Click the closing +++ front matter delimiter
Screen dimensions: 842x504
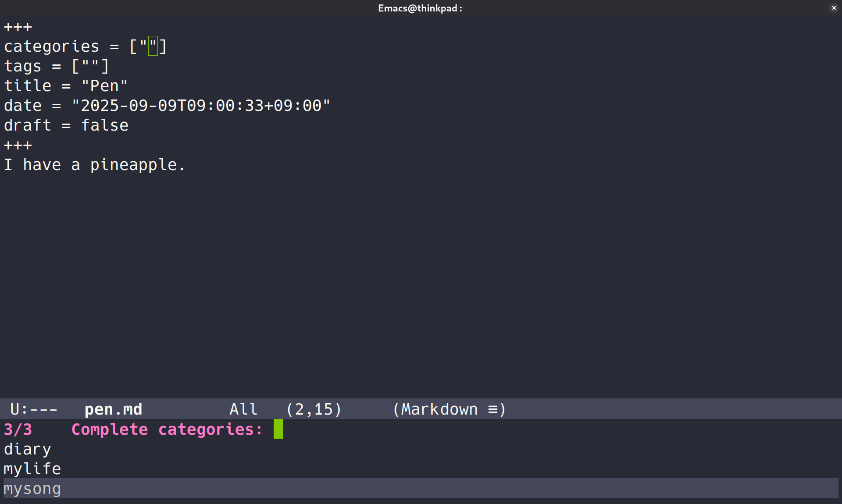click(x=18, y=145)
